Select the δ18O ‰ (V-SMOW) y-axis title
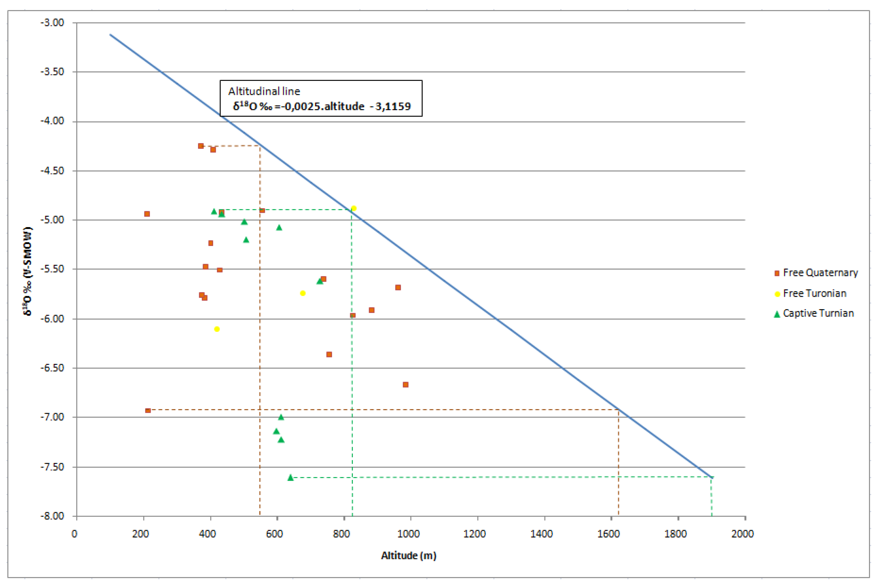The height and width of the screenshot is (588, 875). [28, 271]
